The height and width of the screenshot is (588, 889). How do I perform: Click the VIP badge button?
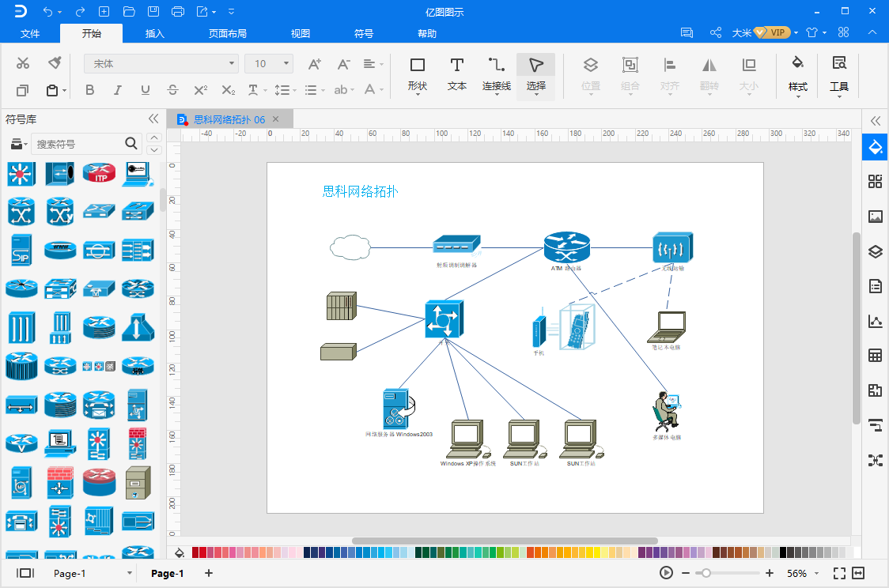point(773,32)
